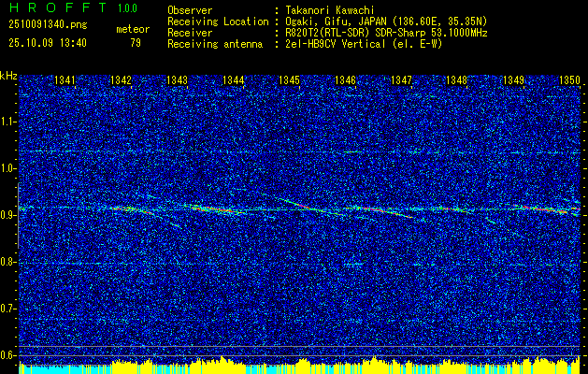Click R820T2(RTL-SDR) SDR-Sharp 53.1000MHz text
This screenshot has width=588, height=374.
pos(386,33)
